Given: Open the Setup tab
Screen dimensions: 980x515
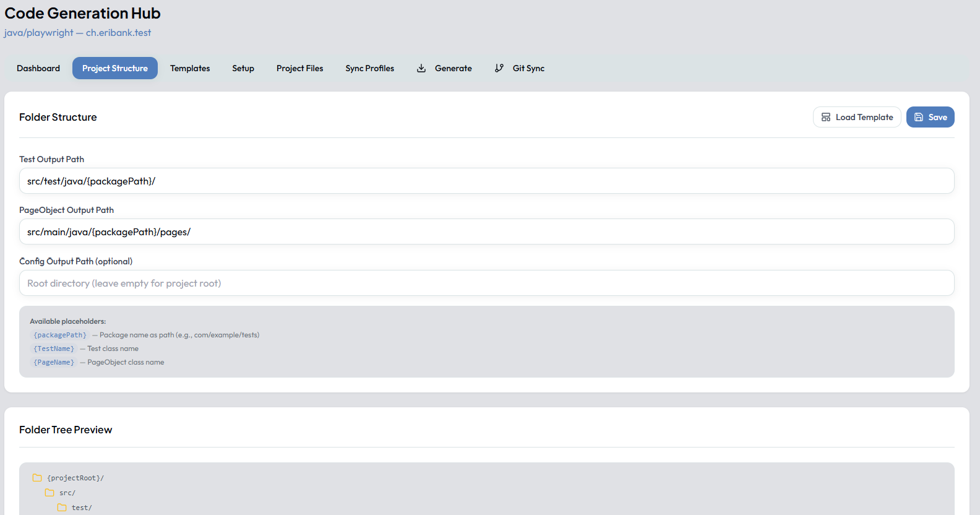Looking at the screenshot, I should pyautogui.click(x=243, y=68).
